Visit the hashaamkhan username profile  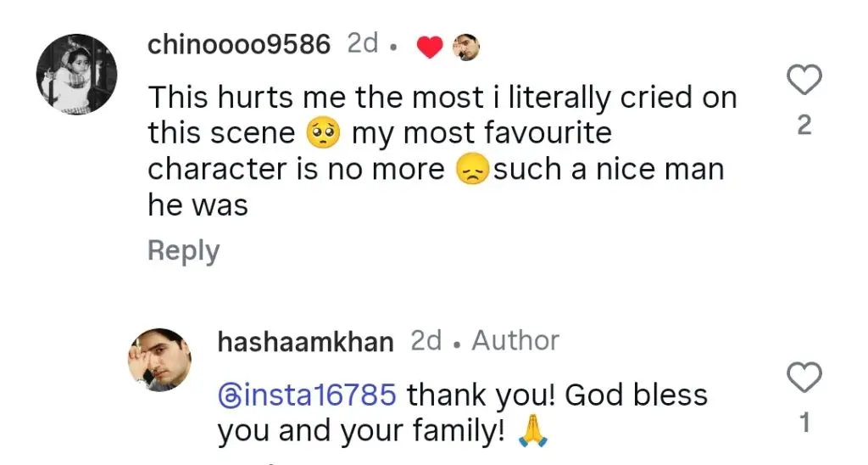pyautogui.click(x=305, y=342)
